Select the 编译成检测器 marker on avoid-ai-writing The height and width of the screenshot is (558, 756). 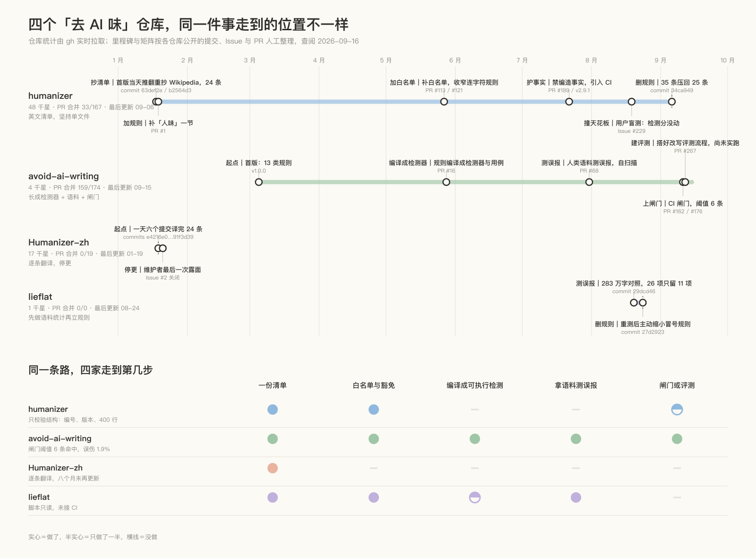click(x=447, y=182)
